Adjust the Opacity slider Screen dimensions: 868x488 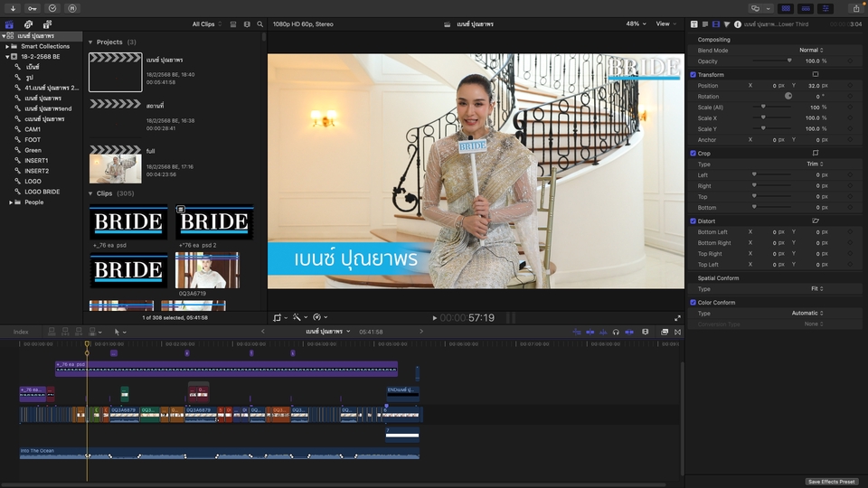click(771, 61)
